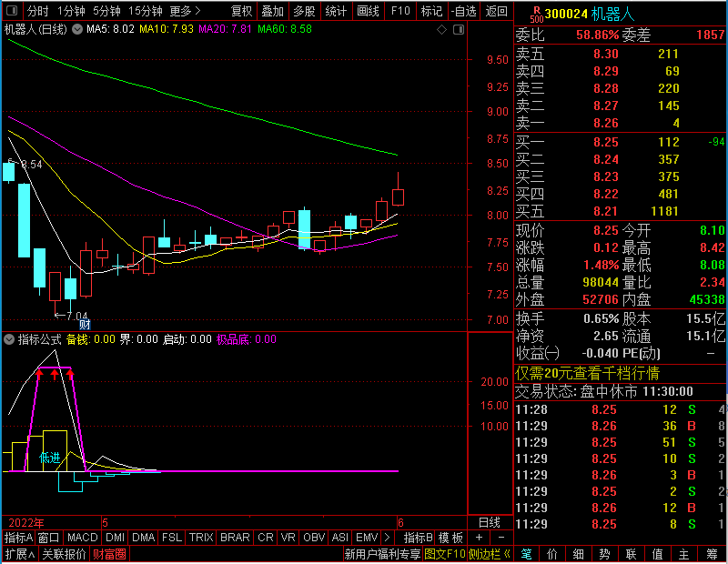Select the 5分钟 period

pos(106,11)
